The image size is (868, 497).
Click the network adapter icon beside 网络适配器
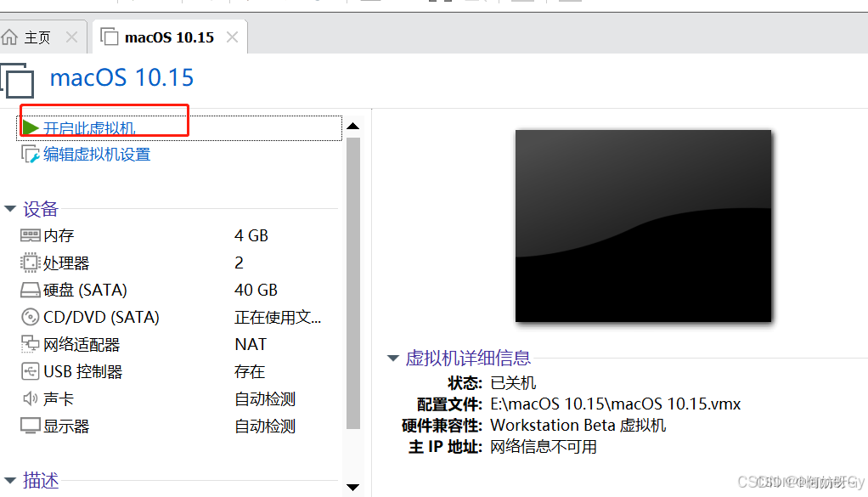pos(31,344)
